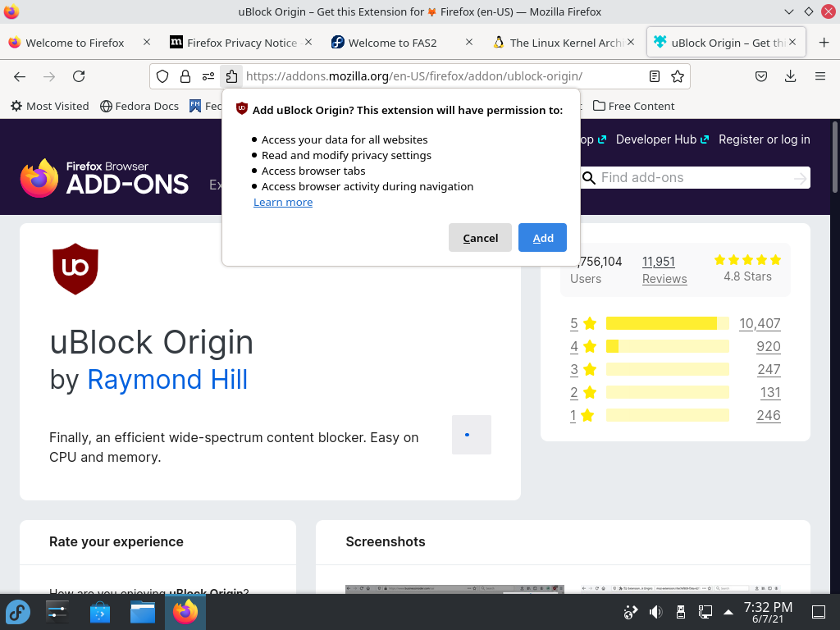This screenshot has height=630, width=840.
Task: Open the 10,407 five-star reviews count
Action: (x=760, y=323)
